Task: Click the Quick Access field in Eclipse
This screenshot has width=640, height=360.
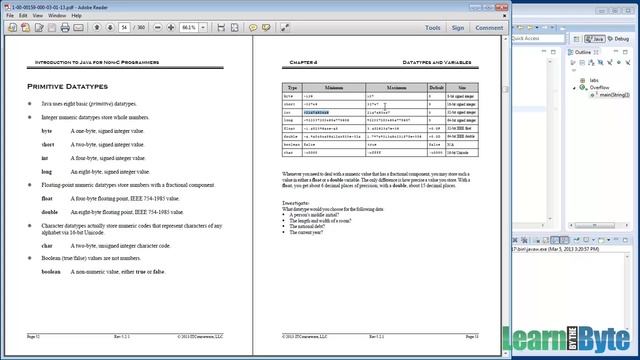Action: click(538, 38)
